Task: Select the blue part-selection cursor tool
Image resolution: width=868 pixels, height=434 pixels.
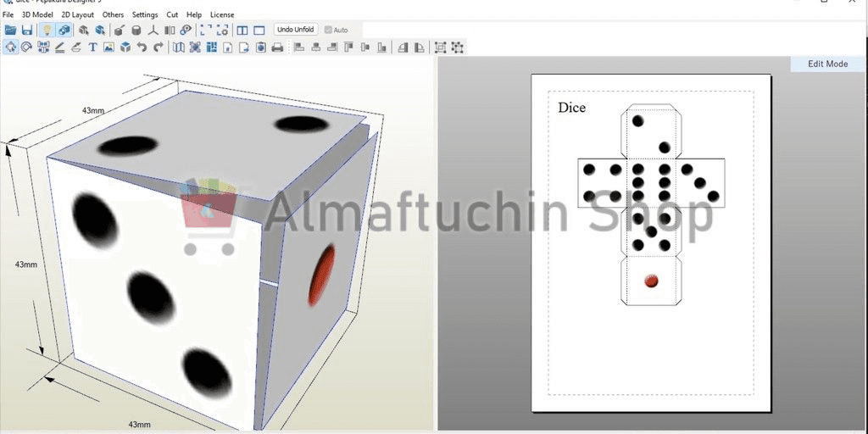Action: click(x=100, y=30)
